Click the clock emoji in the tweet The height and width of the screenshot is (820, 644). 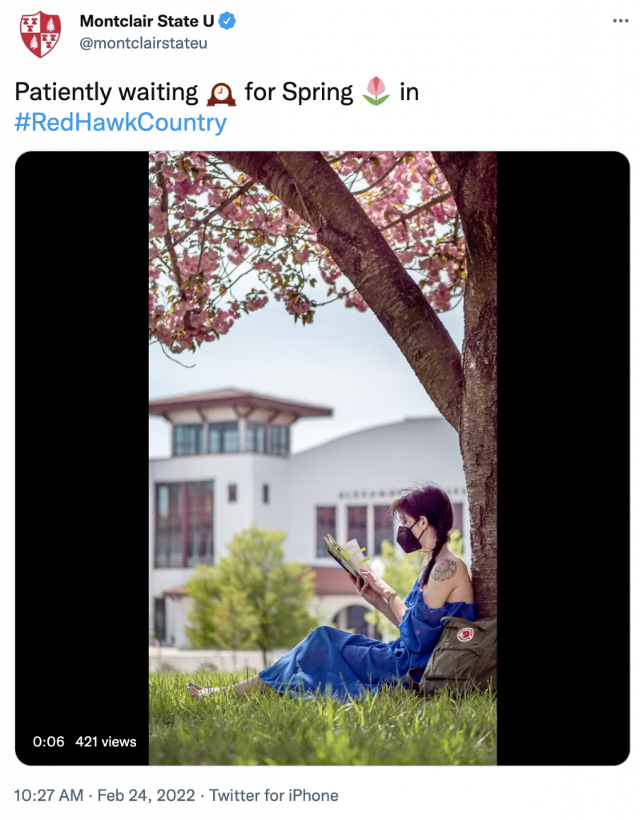[x=221, y=93]
